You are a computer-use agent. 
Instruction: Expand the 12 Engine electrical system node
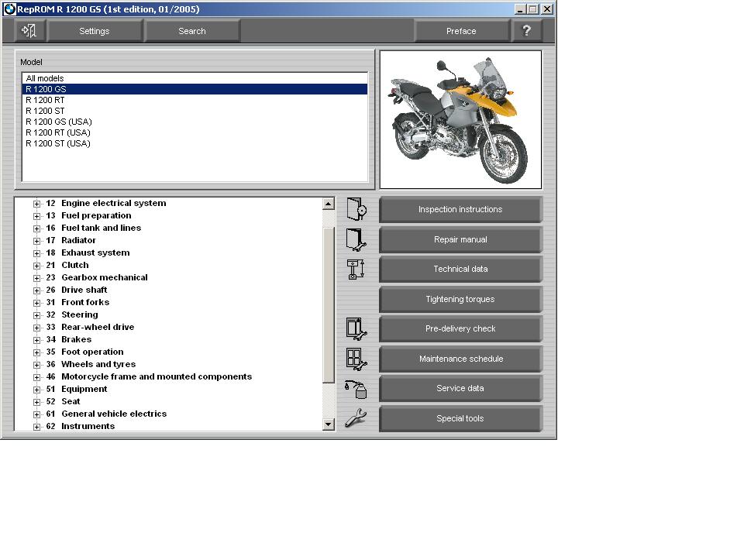(36, 204)
